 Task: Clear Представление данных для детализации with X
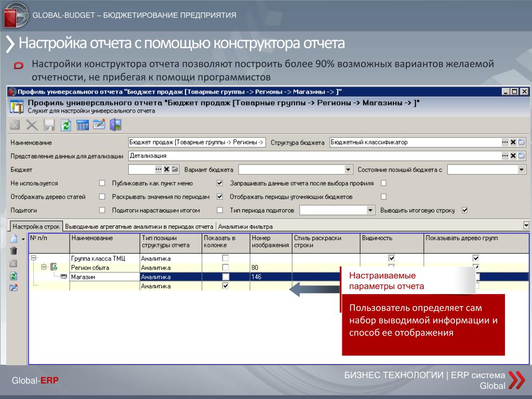pyautogui.click(x=513, y=156)
